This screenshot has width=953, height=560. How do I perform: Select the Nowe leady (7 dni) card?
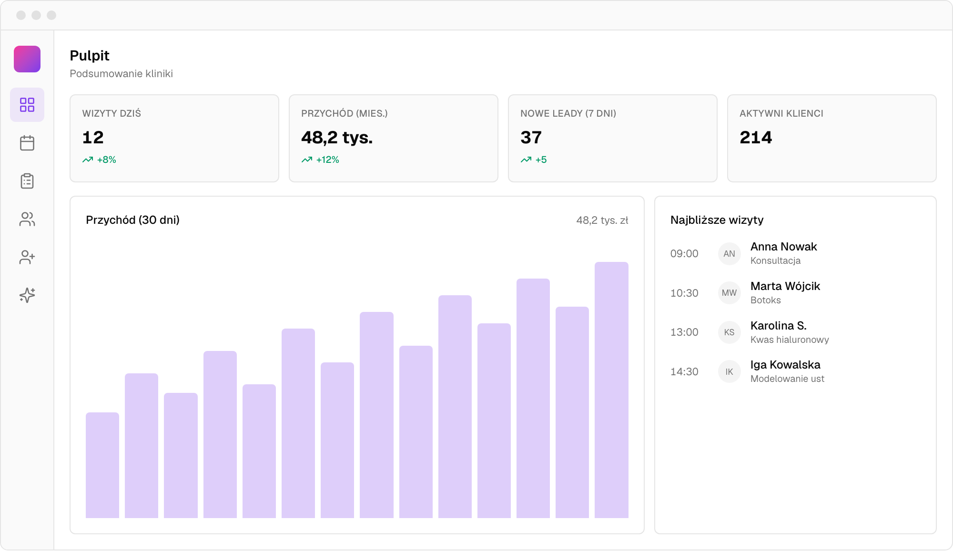coord(613,138)
